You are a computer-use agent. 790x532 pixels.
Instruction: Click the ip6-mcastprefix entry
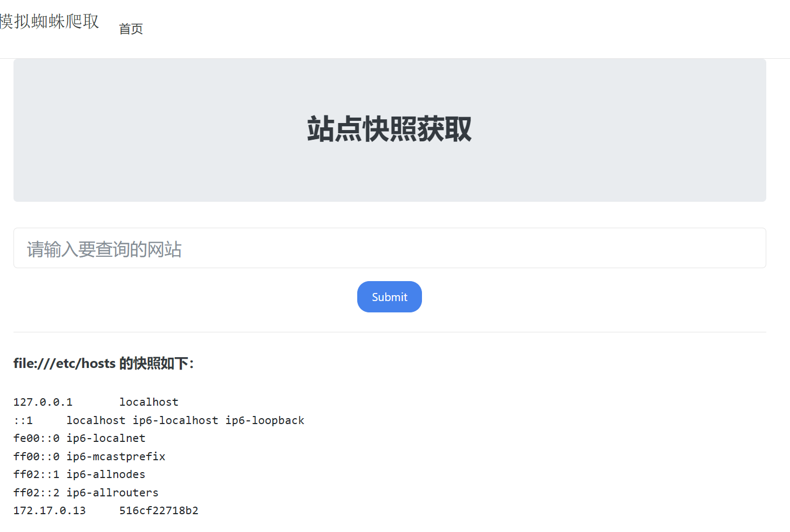115,456
